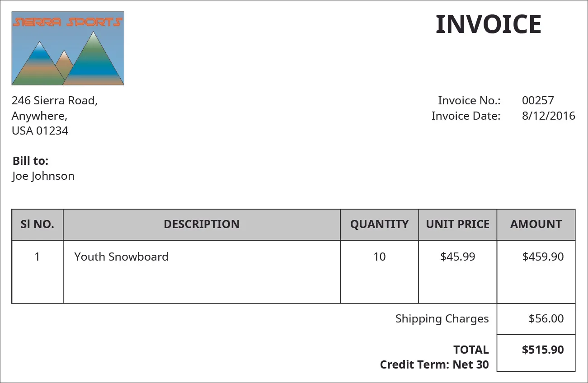This screenshot has height=383, width=588.
Task: Click the Sl No. column header
Action: pyautogui.click(x=38, y=224)
